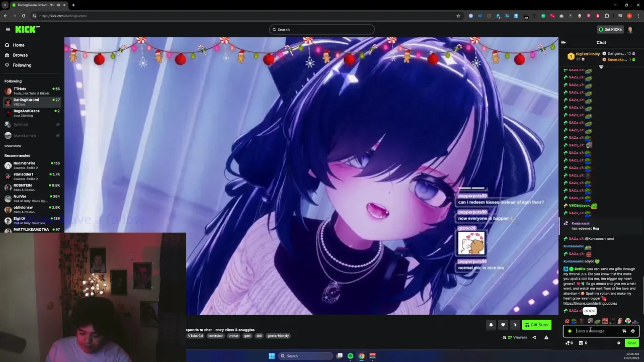Open PARTYLIKEAMOTHA recommended channel

tap(32, 230)
